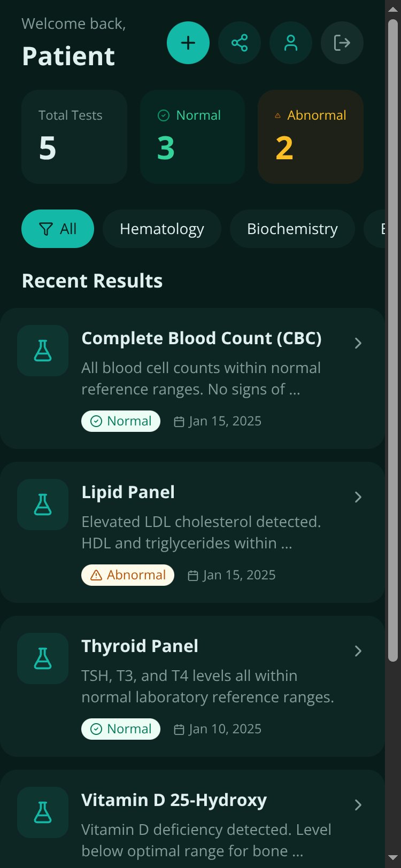Click the Total Tests card
The width and height of the screenshot is (401, 868).
[74, 137]
